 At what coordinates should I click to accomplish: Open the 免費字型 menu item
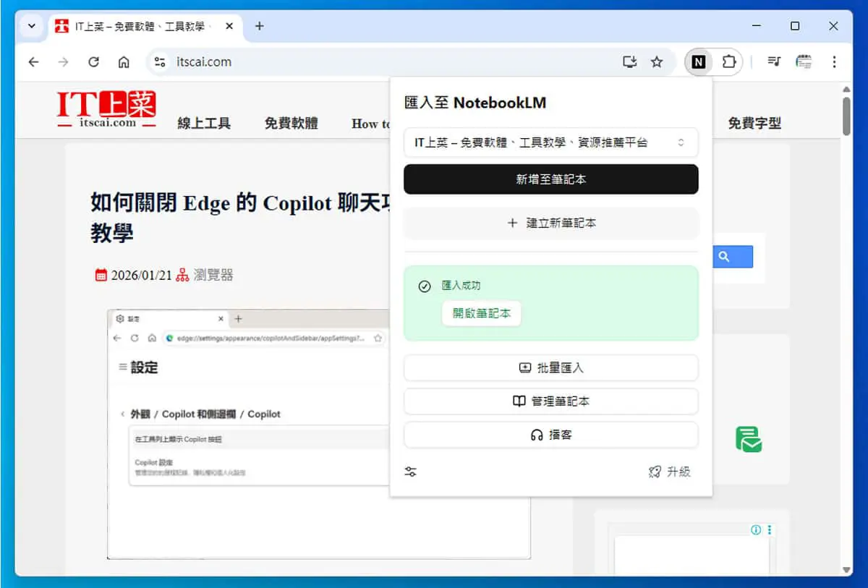(754, 124)
